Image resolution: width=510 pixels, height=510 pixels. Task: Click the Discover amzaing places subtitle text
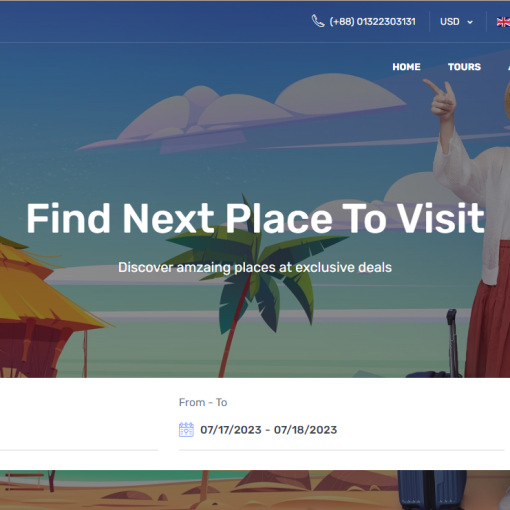click(x=255, y=267)
